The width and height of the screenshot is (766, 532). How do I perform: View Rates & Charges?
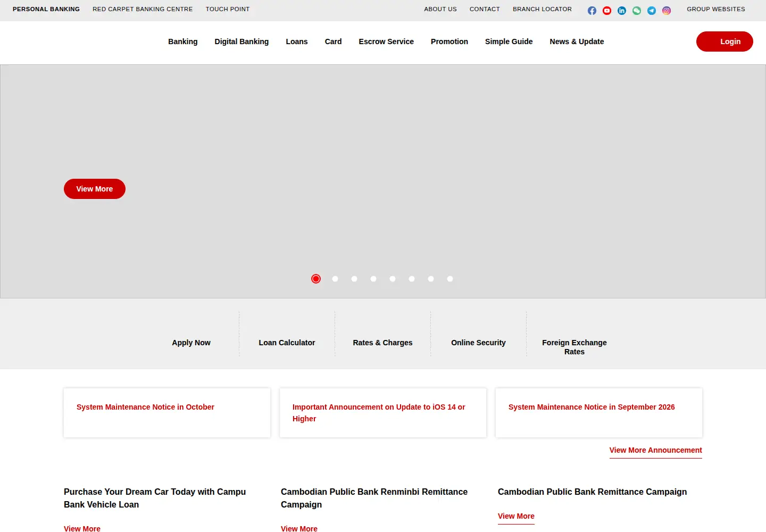click(x=382, y=343)
